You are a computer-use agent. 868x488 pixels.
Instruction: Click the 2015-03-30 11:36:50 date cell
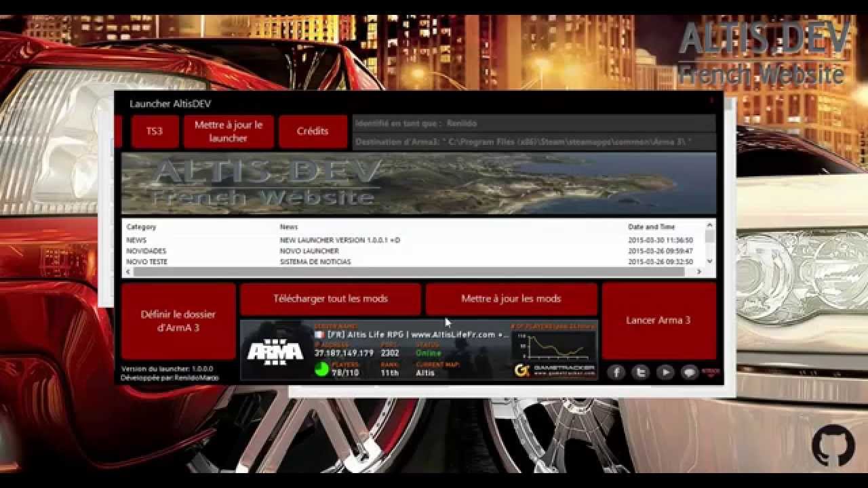pos(660,240)
